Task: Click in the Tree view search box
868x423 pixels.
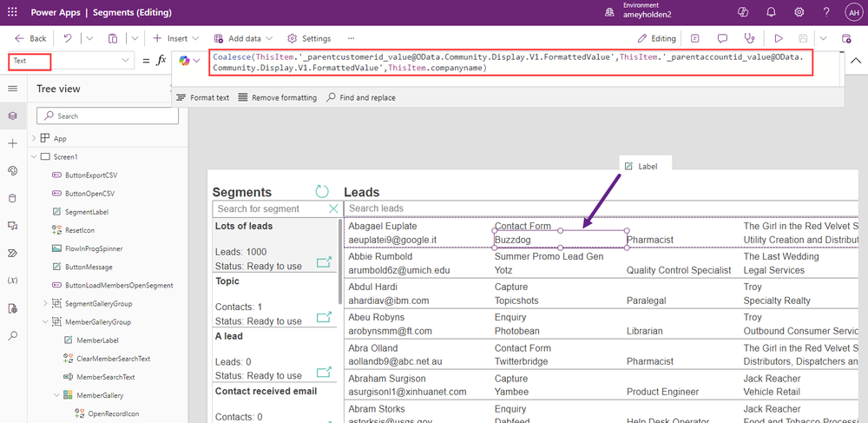Action: (x=108, y=116)
